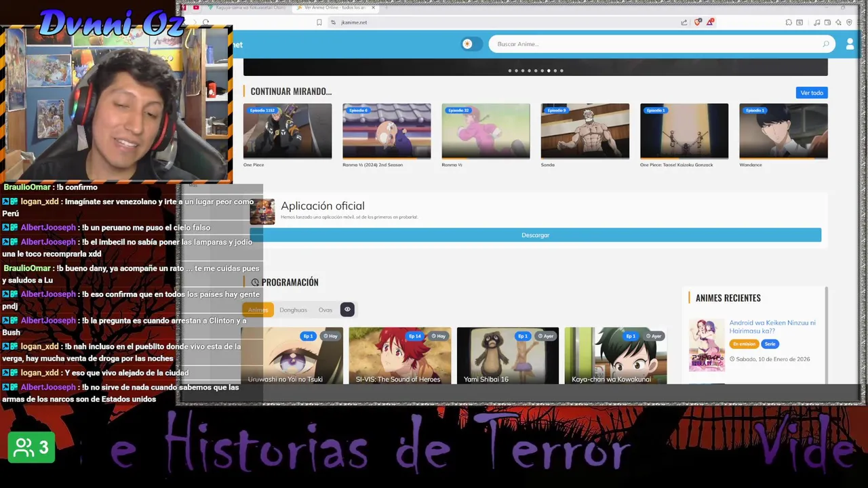Screen dimensions: 868x488
Task: Select the Donghuas tab
Action: 293,310
